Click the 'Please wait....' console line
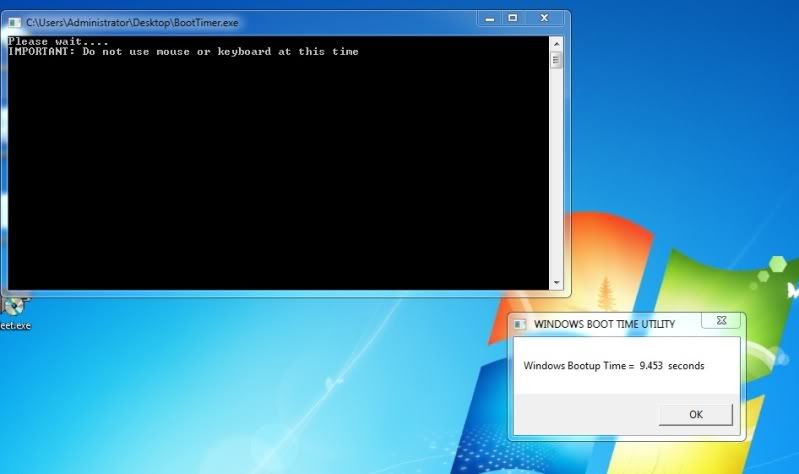Viewport: 799px width, 474px height. coord(58,41)
